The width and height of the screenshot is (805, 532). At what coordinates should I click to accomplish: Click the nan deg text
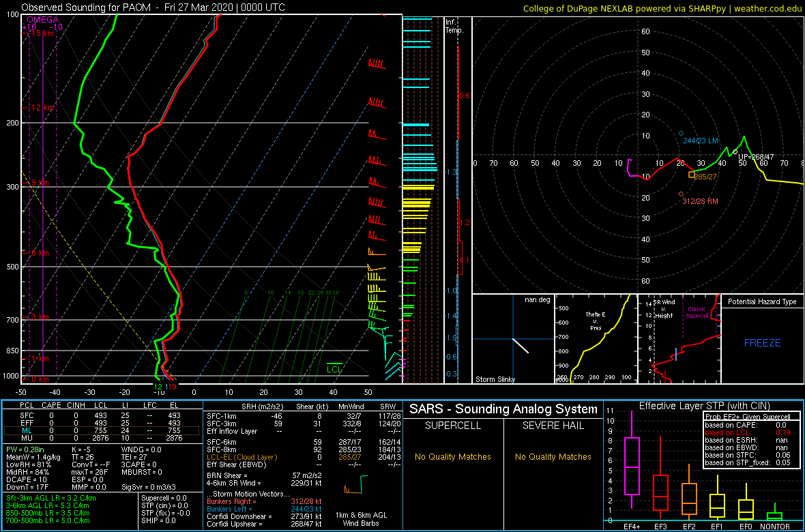pos(536,300)
